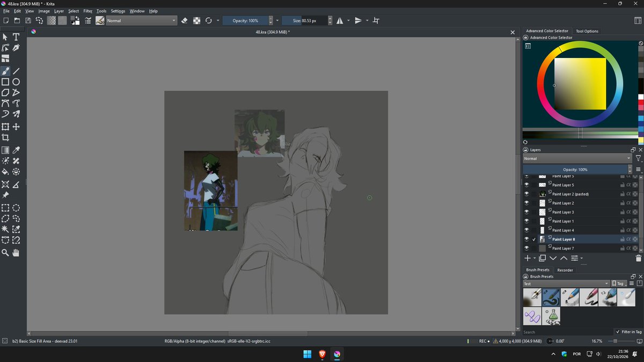Duplicate the layer in Layers panel
This screenshot has width=644, height=362.
[x=543, y=258]
